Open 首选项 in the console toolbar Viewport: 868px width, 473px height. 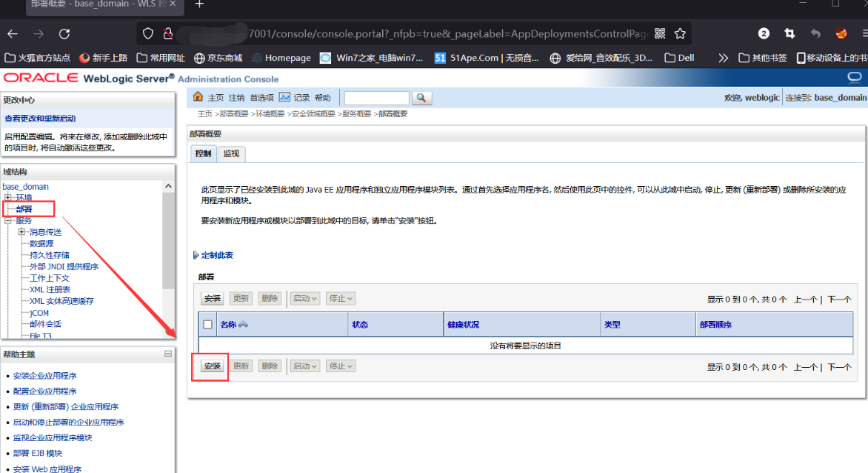pyautogui.click(x=262, y=98)
